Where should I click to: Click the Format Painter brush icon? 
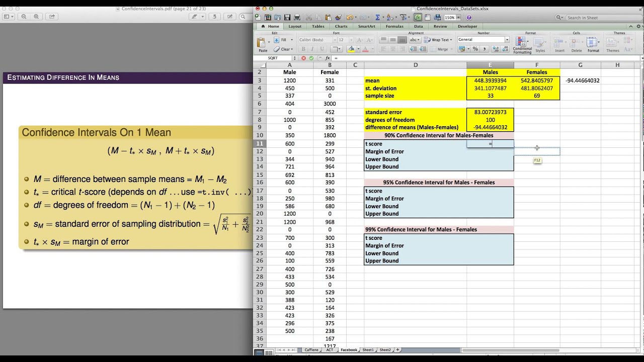tap(338, 17)
